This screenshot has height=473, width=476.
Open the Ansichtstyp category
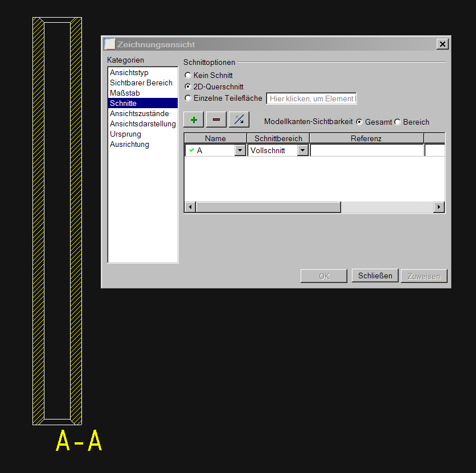click(x=143, y=72)
